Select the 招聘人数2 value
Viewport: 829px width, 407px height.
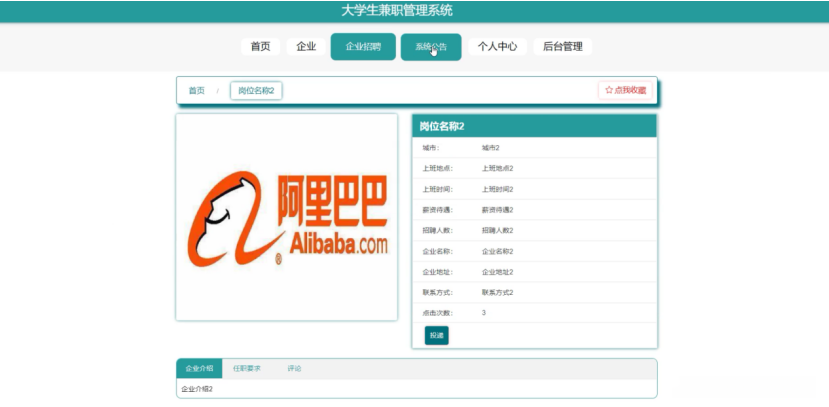(498, 230)
